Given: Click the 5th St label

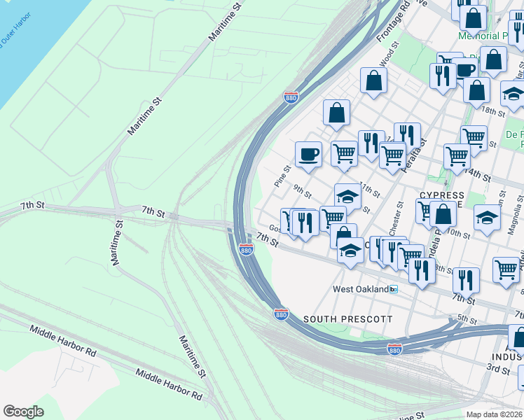Looking at the screenshot, I should pos(467,319).
